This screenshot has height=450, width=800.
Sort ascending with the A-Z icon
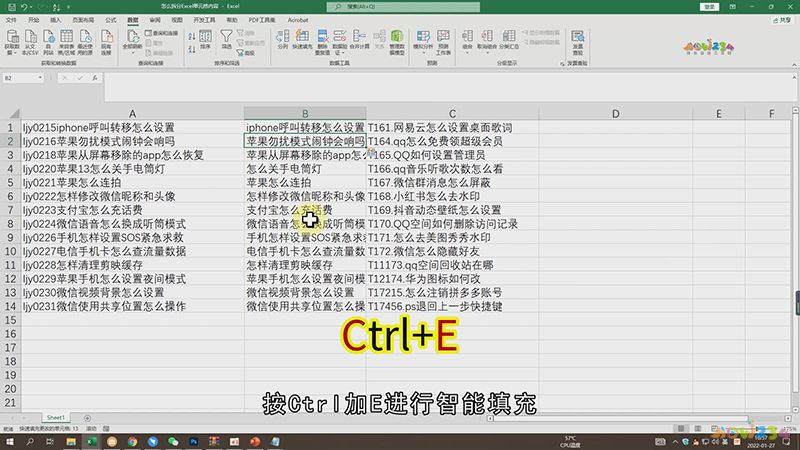point(192,37)
